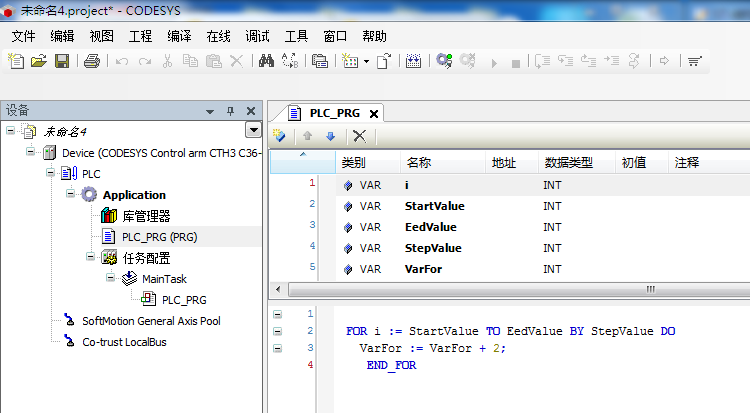Collapse the 任务配置 tree node
750x413 pixels.
90,257
